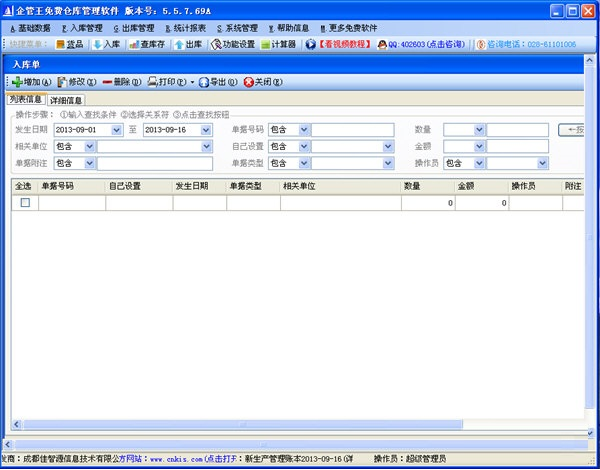Click the 出库 stock-out shortcut icon
Viewport: 600px width, 470px height.
179,44
